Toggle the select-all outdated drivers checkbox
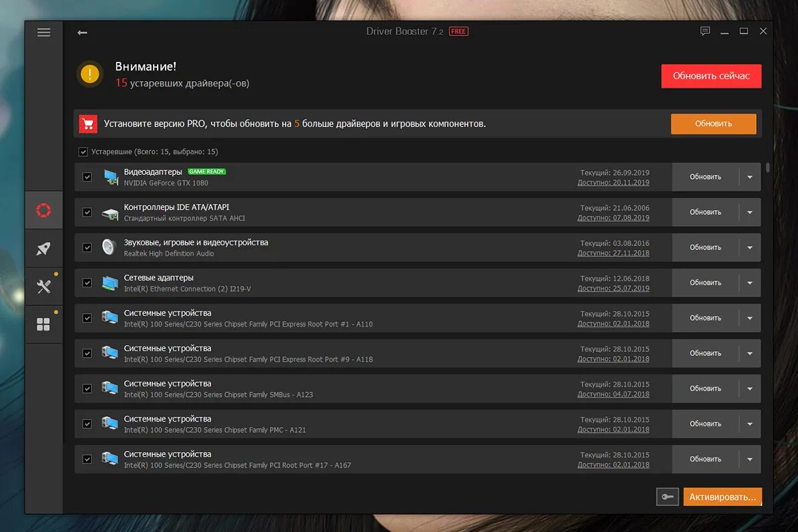 pos(83,152)
